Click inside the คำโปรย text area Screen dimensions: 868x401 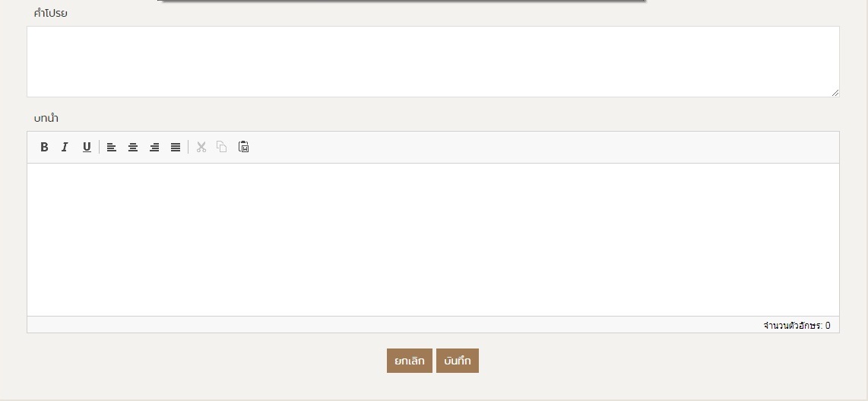tap(432, 62)
